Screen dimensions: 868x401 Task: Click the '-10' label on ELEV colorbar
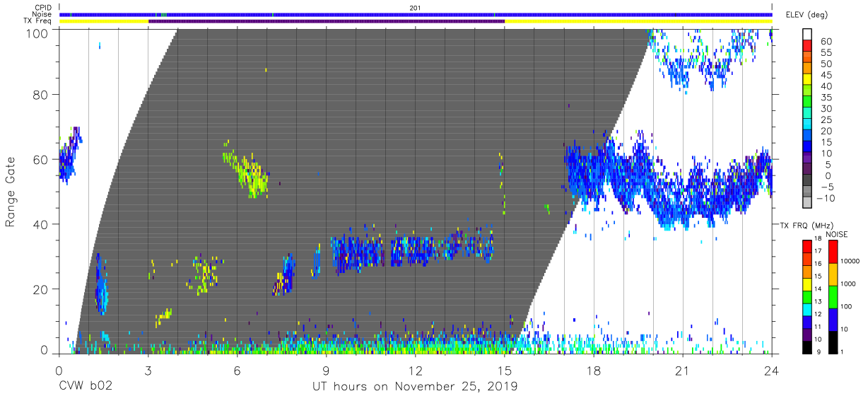pyautogui.click(x=826, y=199)
